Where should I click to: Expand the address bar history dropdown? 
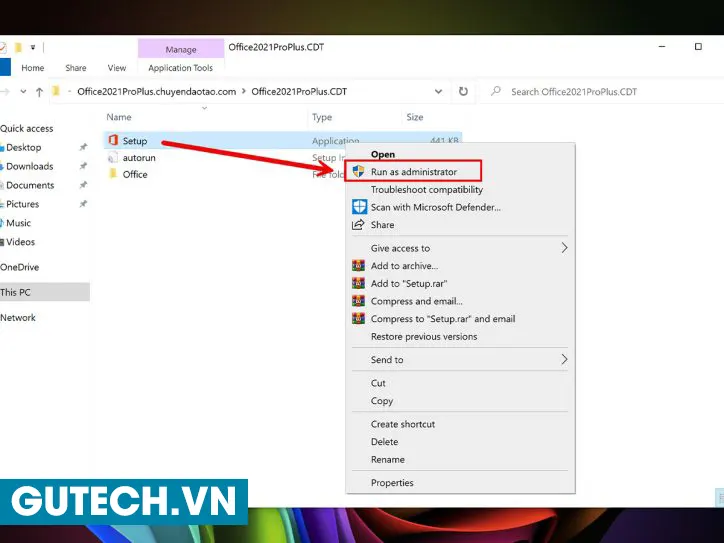pos(438,91)
